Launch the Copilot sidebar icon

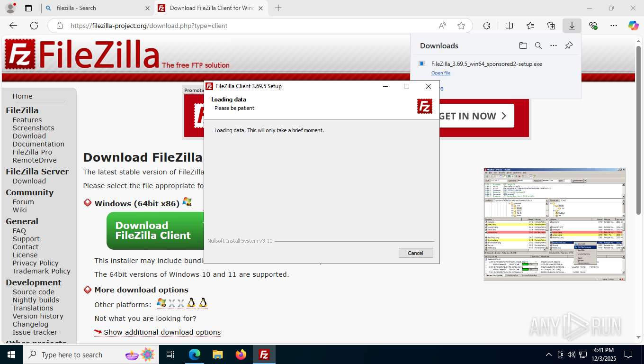[x=634, y=26]
